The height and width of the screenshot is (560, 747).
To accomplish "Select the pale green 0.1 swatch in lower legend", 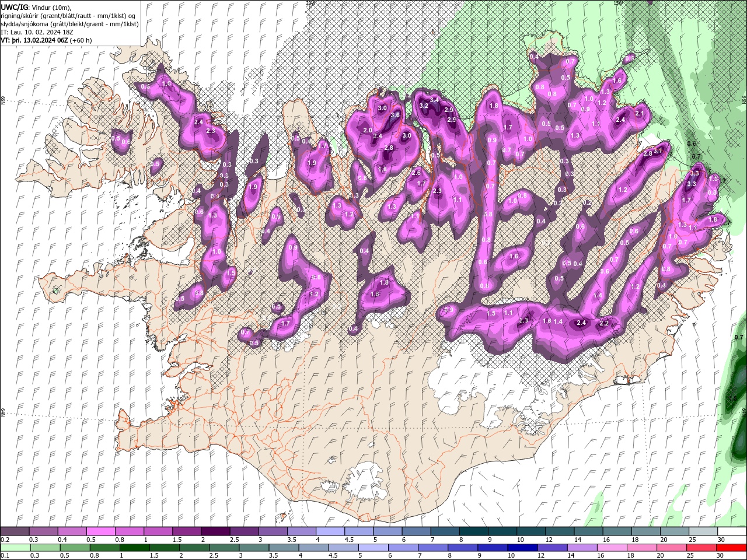I will tap(15, 548).
